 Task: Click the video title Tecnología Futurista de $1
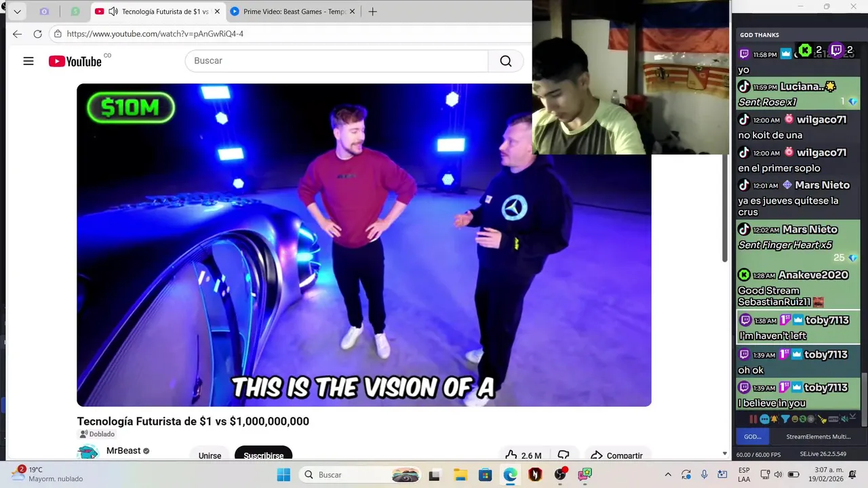tap(193, 421)
